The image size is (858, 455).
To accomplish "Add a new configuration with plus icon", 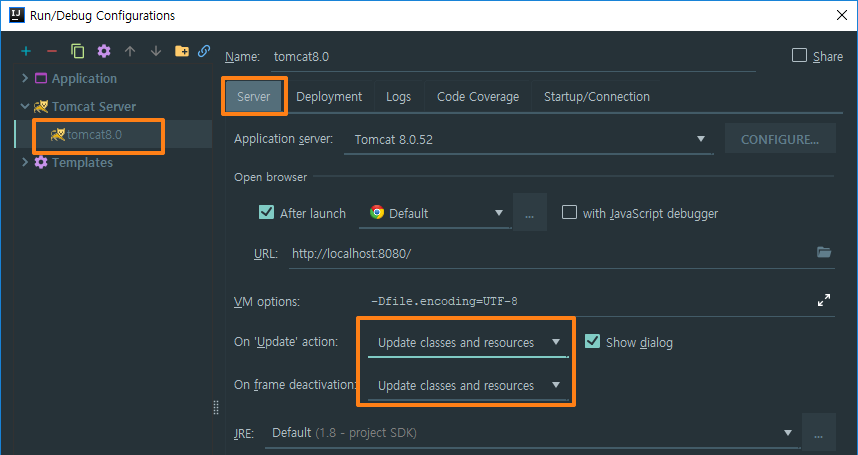I will pyautogui.click(x=26, y=51).
